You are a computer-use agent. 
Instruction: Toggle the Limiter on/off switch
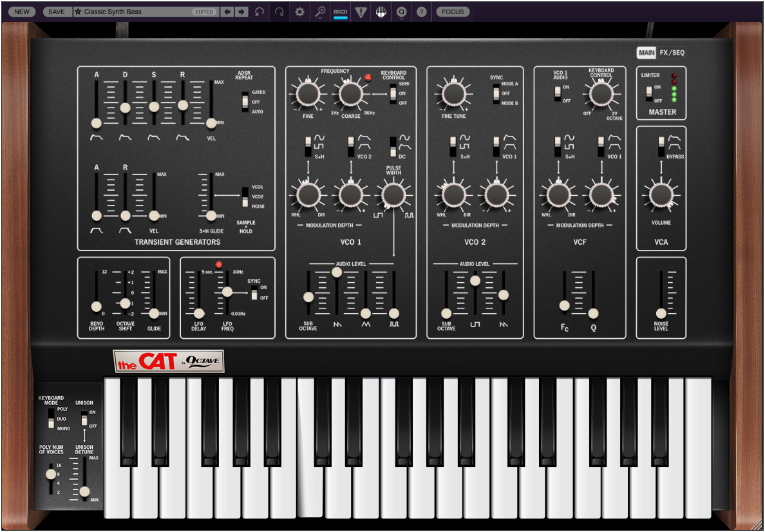[x=649, y=93]
